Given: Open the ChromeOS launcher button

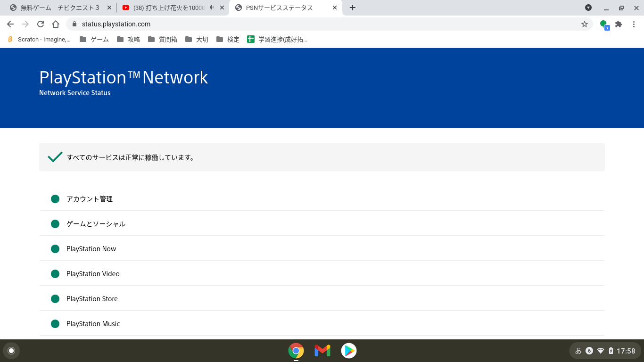Looking at the screenshot, I should click(11, 351).
